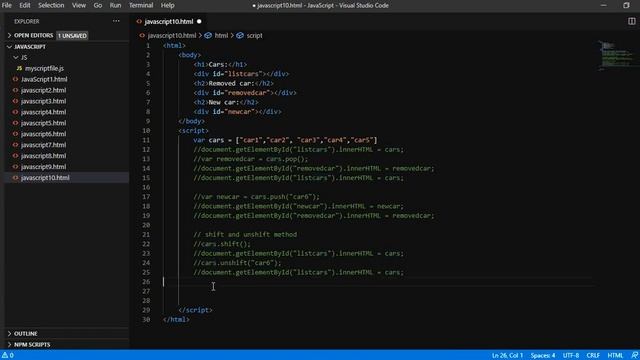Click '//var newcar = cars.push' line
The height and width of the screenshot is (360, 640).
(257, 197)
